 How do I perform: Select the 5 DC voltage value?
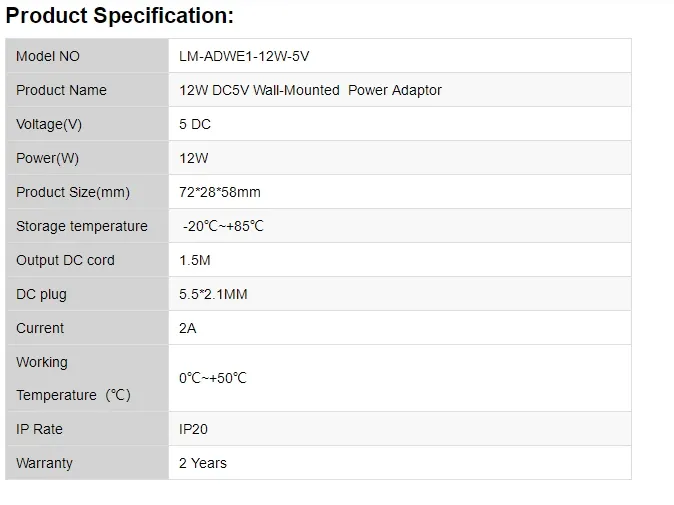point(195,124)
